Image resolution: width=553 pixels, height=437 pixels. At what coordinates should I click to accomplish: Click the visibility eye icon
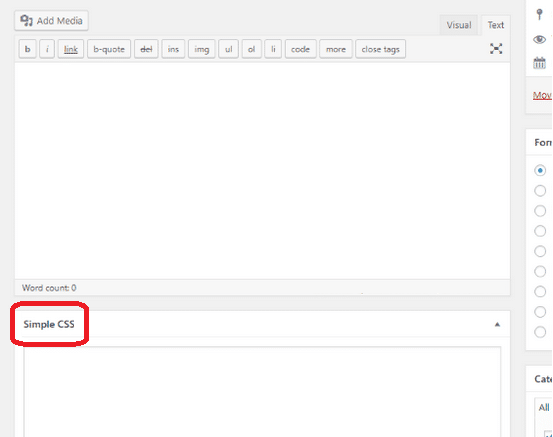(x=539, y=39)
